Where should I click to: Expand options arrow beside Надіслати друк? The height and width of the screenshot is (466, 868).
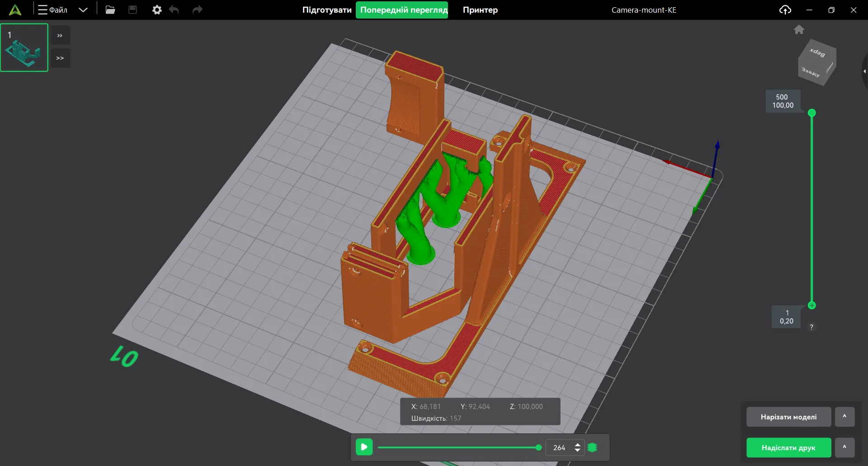click(x=844, y=447)
